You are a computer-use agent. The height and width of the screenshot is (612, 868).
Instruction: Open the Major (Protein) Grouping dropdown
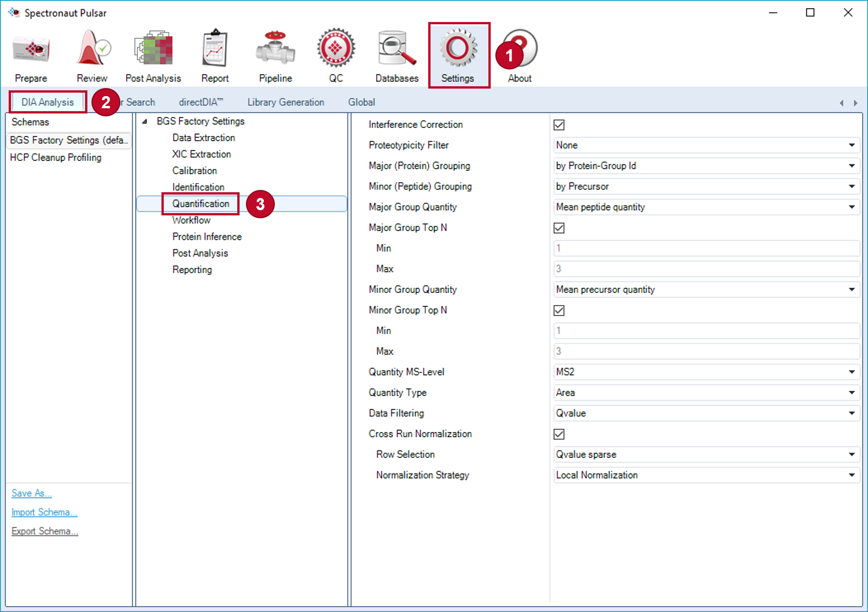[707, 166]
